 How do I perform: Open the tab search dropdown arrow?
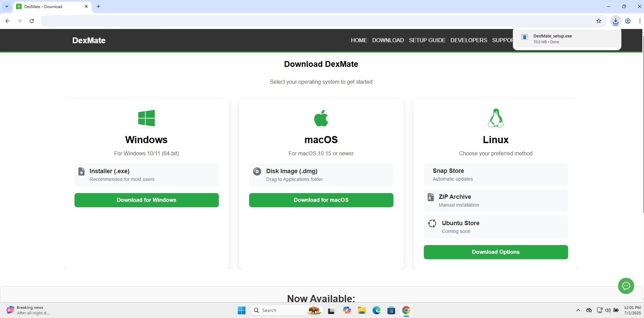6,6
